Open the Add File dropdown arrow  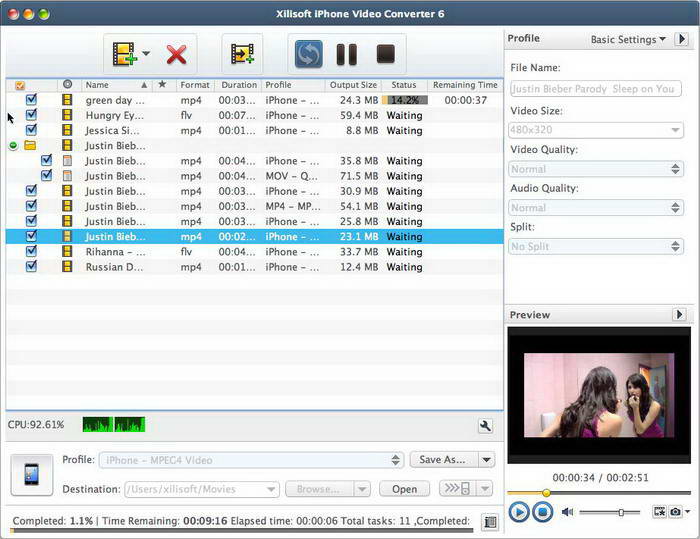(x=146, y=54)
